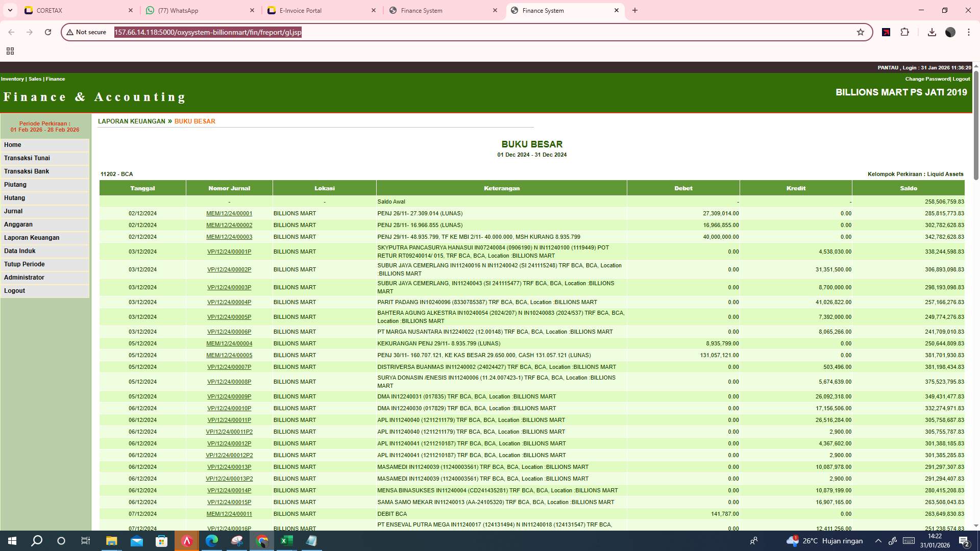The height and width of the screenshot is (551, 980).
Task: Switch to the E-Invoice Portal tab
Action: click(x=300, y=10)
